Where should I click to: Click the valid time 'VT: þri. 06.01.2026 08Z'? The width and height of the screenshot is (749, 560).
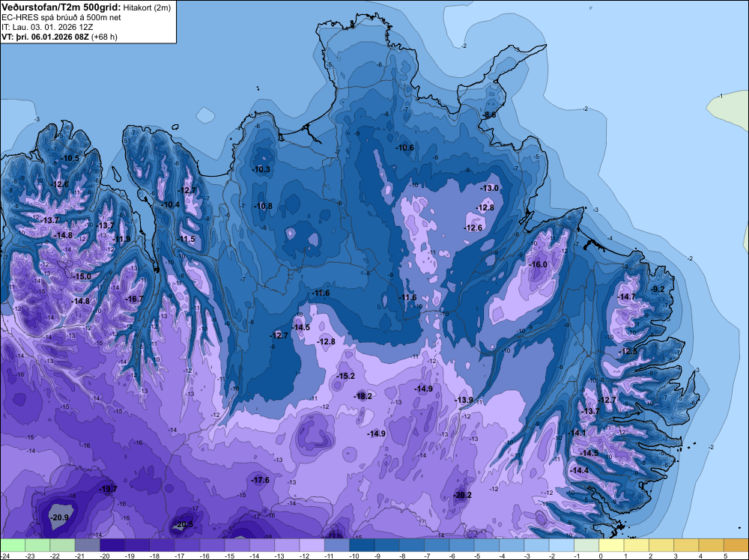(46, 37)
